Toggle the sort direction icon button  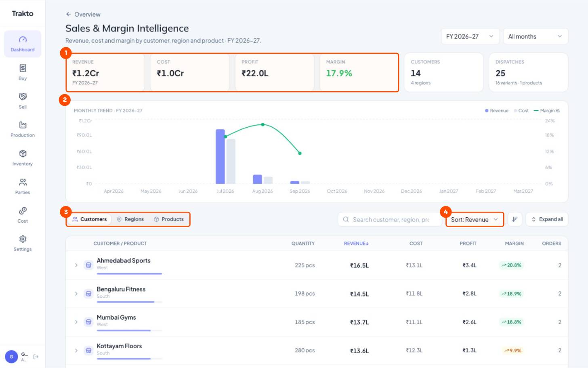[515, 219]
